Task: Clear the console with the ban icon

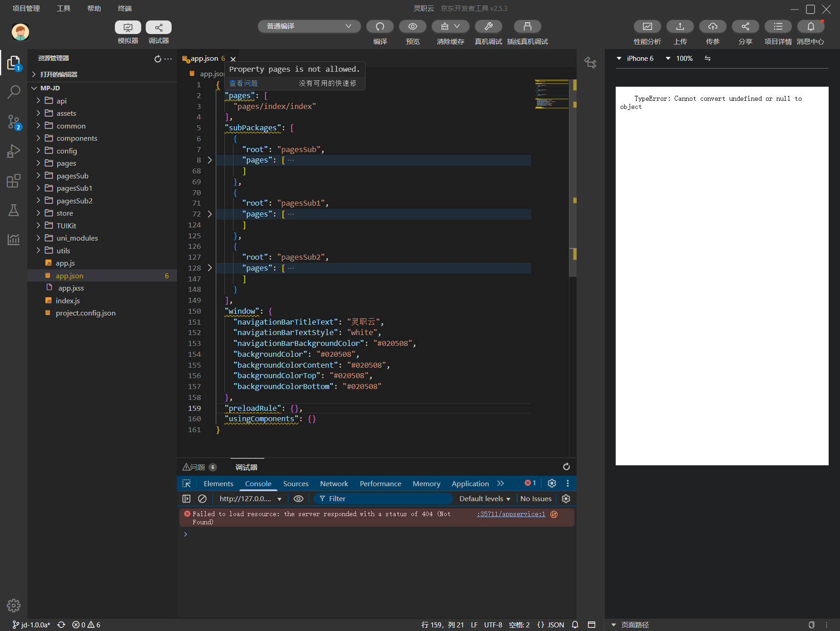Action: point(203,498)
